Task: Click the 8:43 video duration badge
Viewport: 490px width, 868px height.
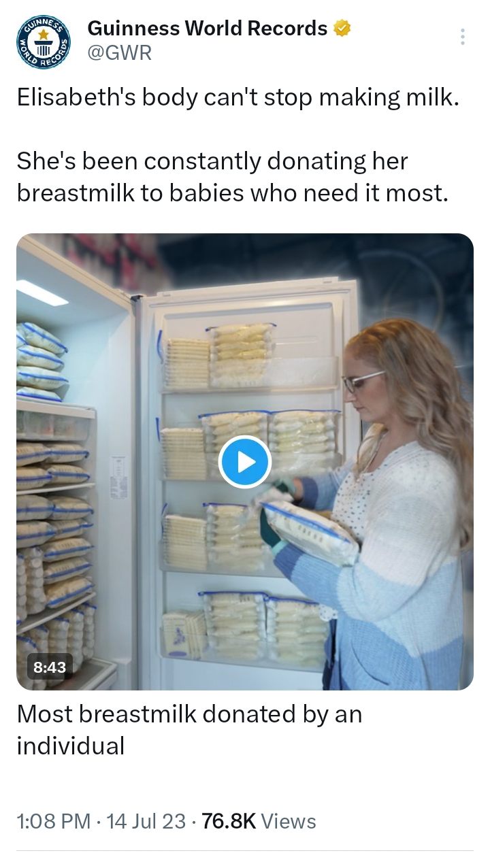Action: [x=50, y=667]
